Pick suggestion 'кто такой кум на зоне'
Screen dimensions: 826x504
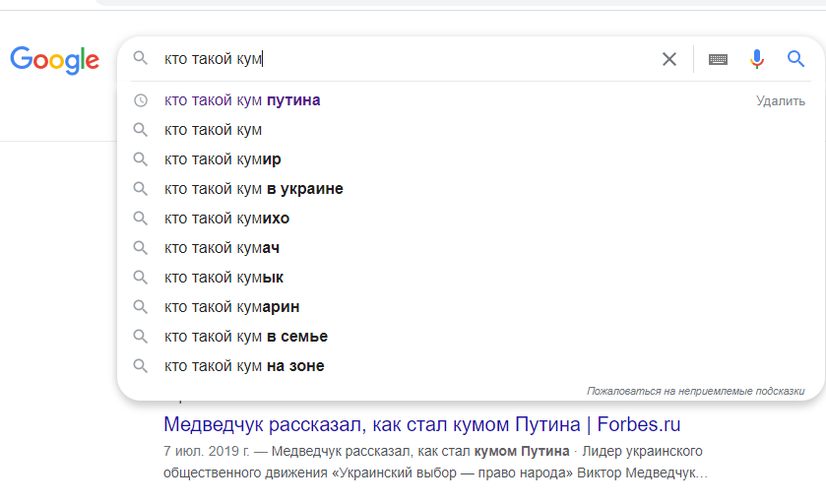coord(243,366)
